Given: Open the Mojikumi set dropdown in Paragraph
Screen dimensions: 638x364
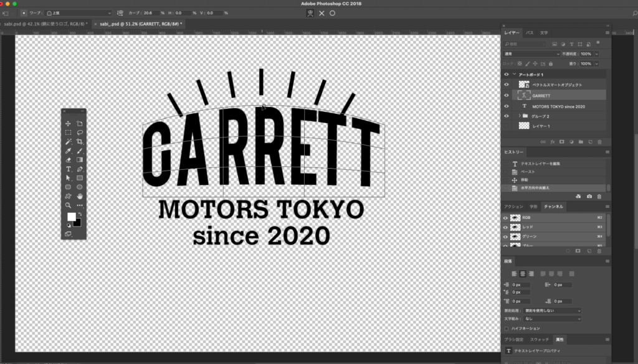Looking at the screenshot, I should tap(552, 319).
